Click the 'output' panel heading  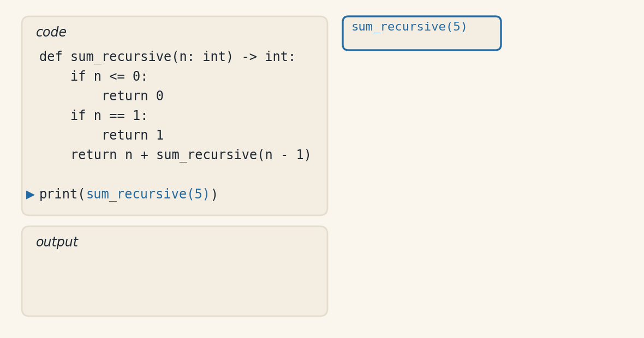click(57, 242)
